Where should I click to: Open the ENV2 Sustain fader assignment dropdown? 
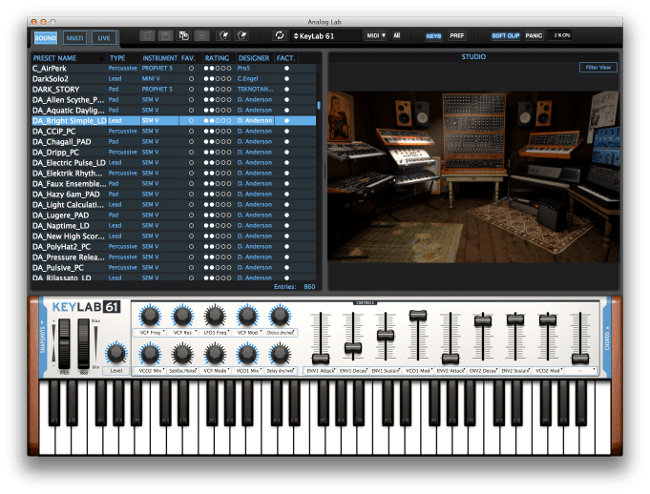(x=515, y=371)
